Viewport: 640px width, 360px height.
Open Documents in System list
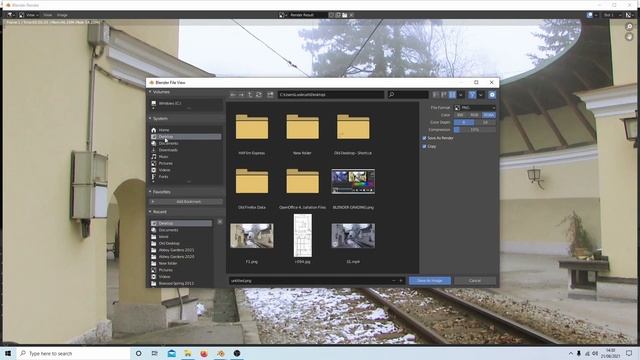(x=186, y=143)
